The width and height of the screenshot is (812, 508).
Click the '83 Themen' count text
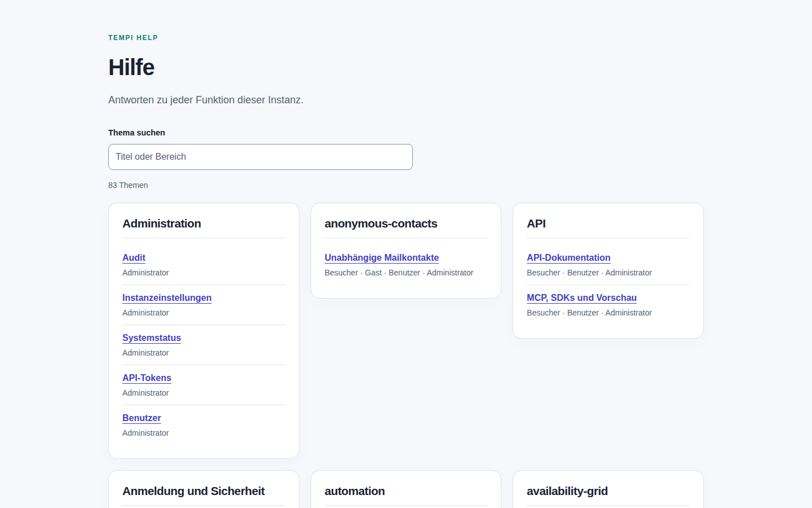click(128, 185)
